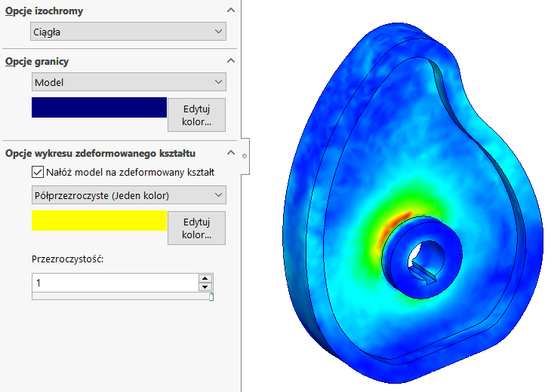Viewport: 551px width, 392px height.
Task: Click the Przezroczystość slider handle
Action: click(x=211, y=297)
